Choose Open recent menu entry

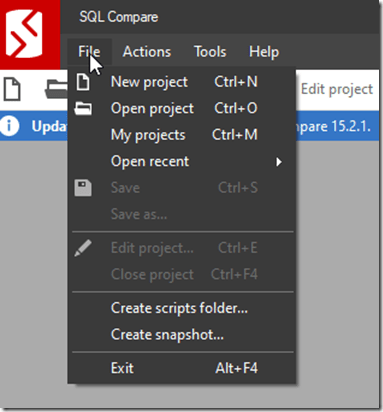pos(182,162)
